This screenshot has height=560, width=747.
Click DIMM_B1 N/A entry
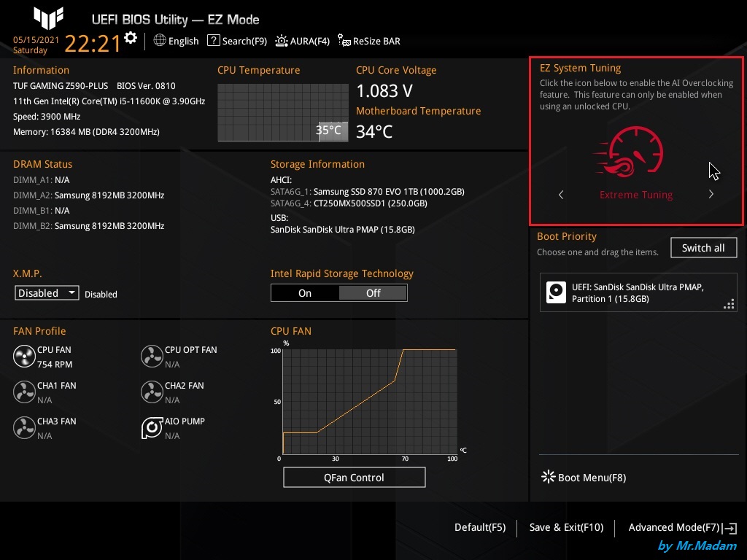click(x=41, y=211)
